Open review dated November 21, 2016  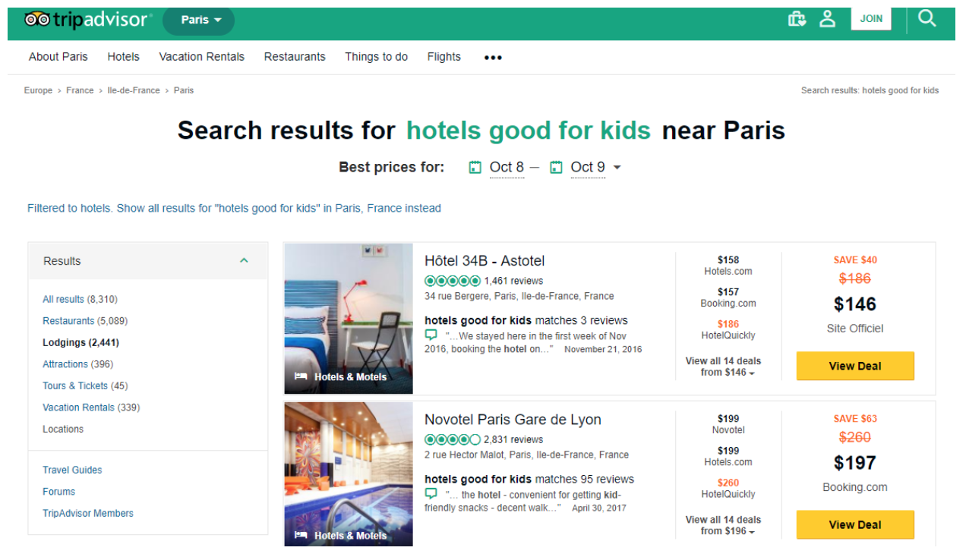coord(603,350)
